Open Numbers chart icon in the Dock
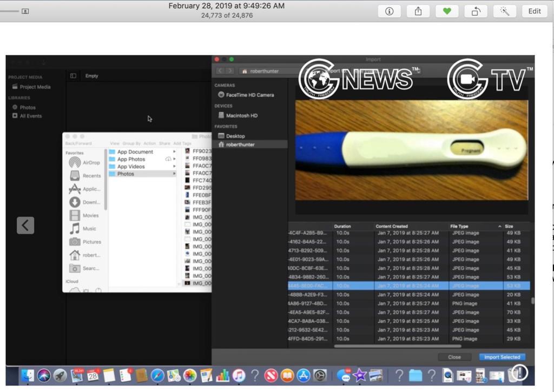This screenshot has height=392, width=554. click(222, 375)
